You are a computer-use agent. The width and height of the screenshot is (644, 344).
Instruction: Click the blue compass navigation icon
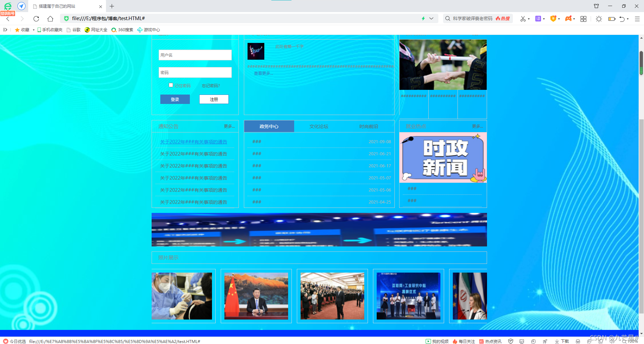tap(21, 6)
